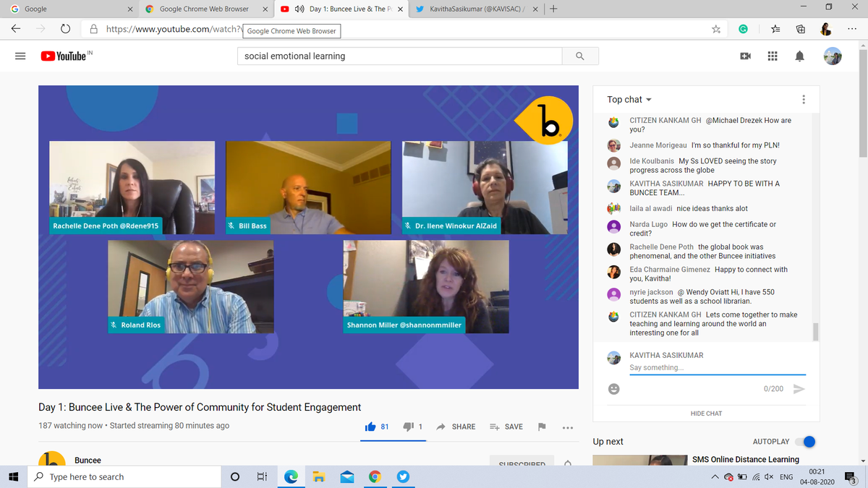Open Task View on the taskbar
Screen dimensions: 868x488
(262, 477)
